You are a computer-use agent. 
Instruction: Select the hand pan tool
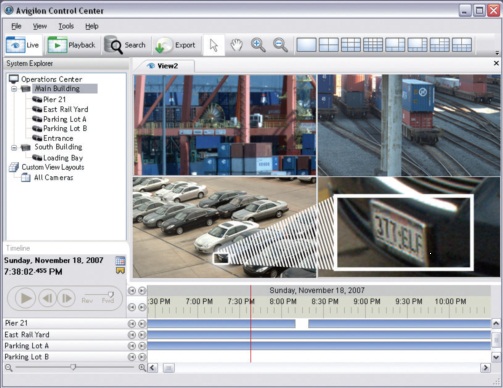pyautogui.click(x=236, y=45)
